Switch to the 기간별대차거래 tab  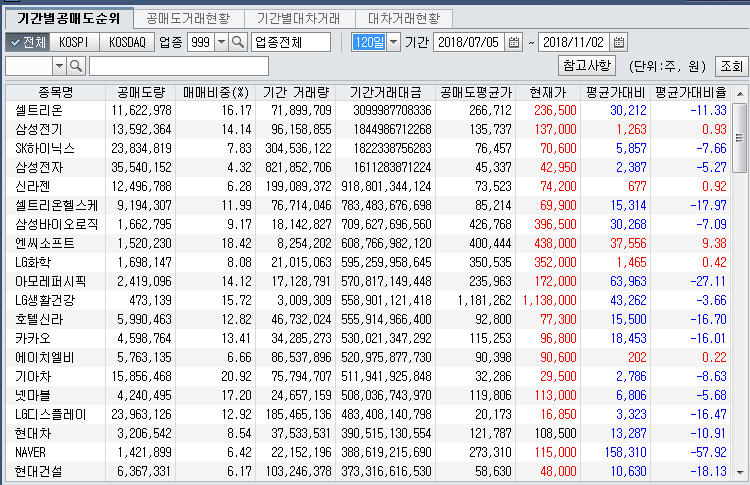pos(298,18)
